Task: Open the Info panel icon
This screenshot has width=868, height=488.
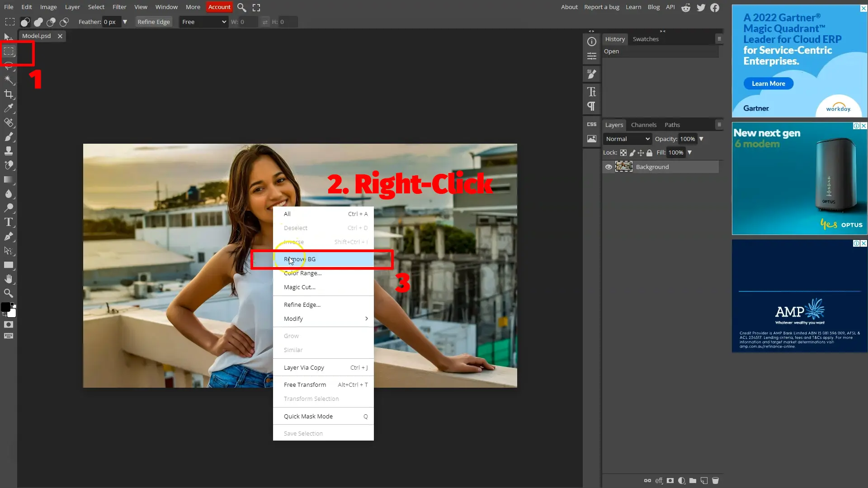Action: [x=592, y=42]
